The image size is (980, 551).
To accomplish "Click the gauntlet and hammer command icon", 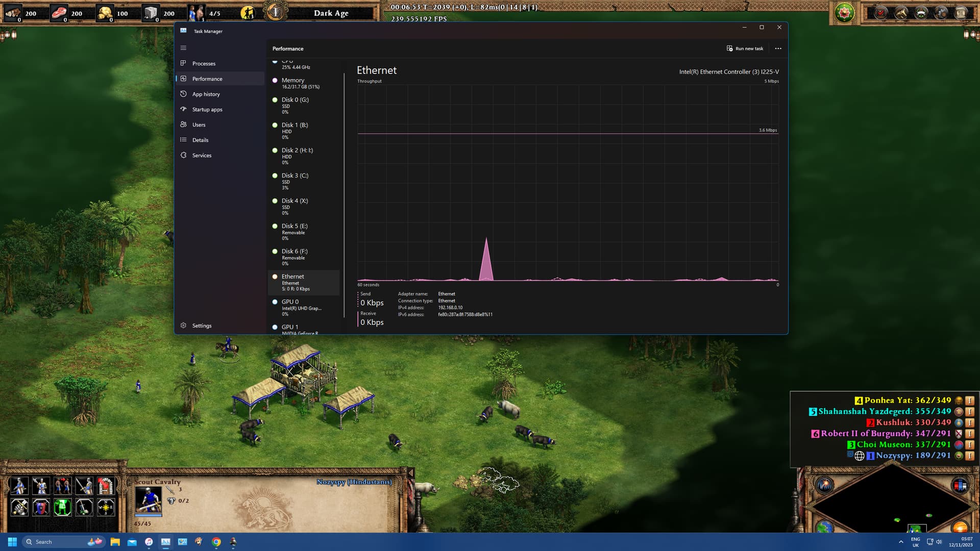I will pyautogui.click(x=19, y=507).
